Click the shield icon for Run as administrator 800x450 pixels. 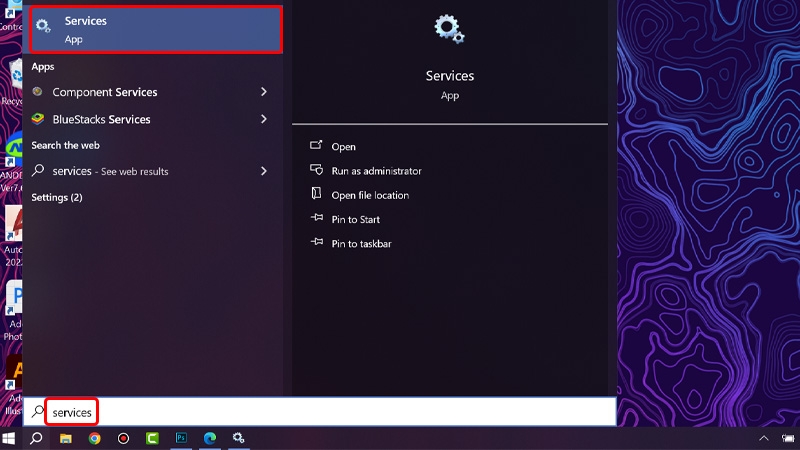click(316, 169)
